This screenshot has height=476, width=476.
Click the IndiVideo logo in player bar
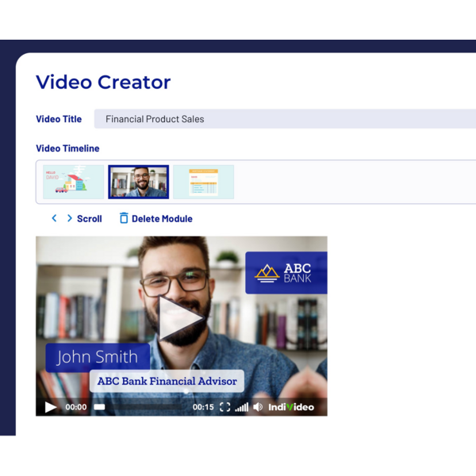coord(291,407)
